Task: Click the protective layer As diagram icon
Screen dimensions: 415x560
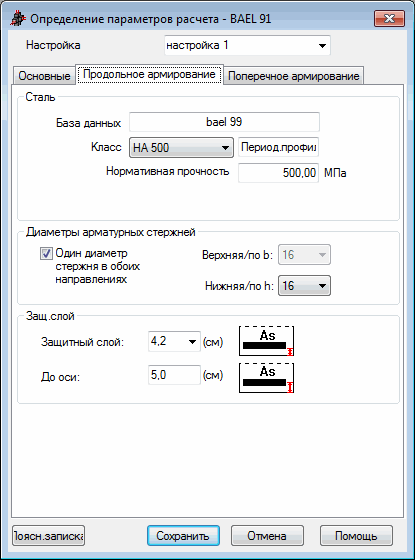Action: [266, 341]
